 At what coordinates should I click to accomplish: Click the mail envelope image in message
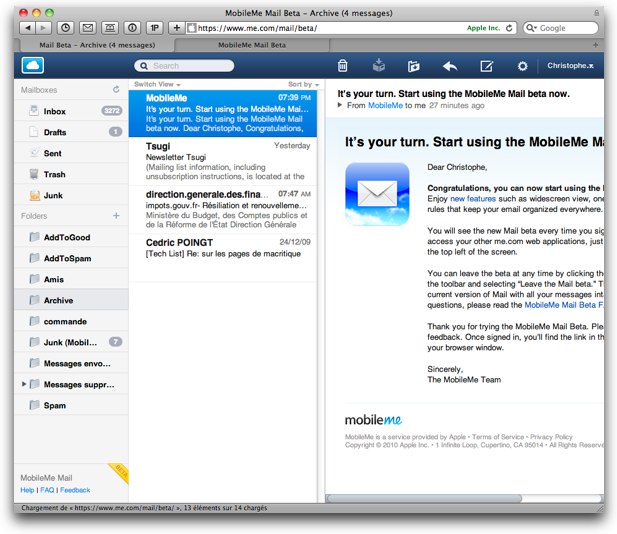coord(377,194)
